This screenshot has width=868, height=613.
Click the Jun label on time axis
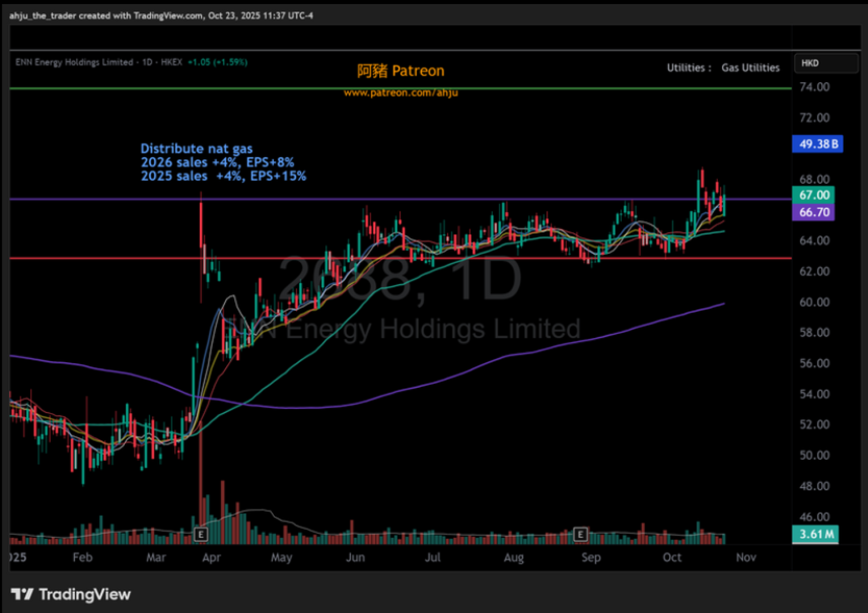[x=355, y=557]
